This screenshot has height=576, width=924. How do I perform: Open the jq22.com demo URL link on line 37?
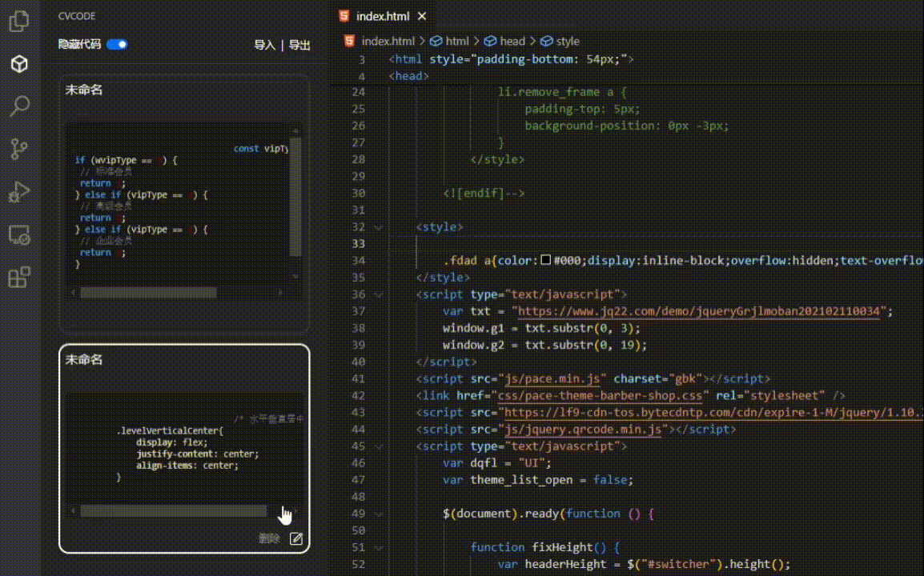pos(698,311)
